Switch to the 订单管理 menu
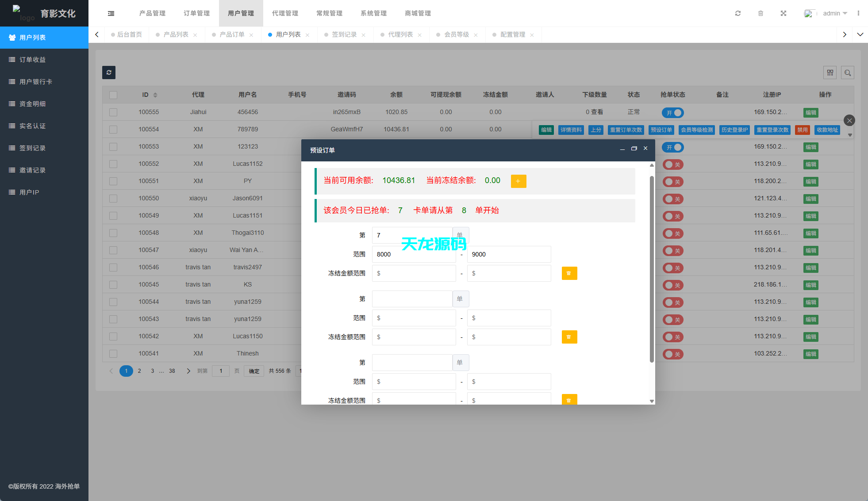 196,13
